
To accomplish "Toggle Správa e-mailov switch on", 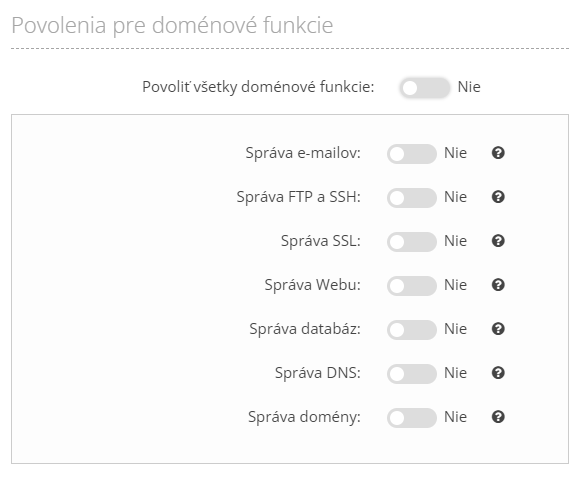I will 412,154.
